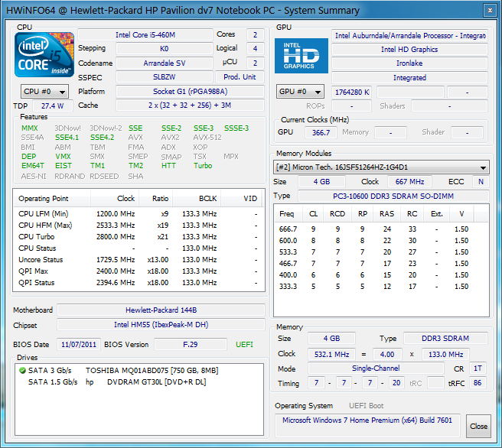This screenshot has height=448, width=502.
Task: Click the HTT feature label
Action: (168, 166)
